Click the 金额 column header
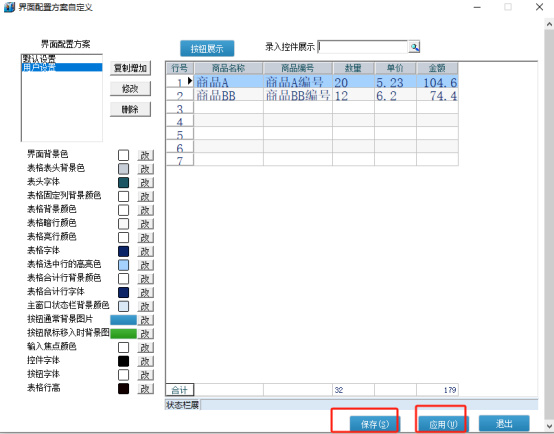Screen dimensions: 554x434 (437, 68)
